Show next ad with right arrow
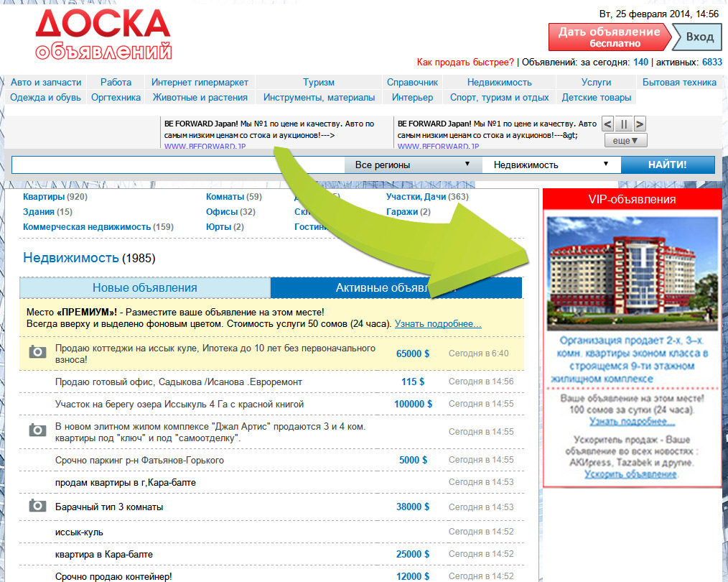Image resolution: width=728 pixels, height=582 pixels. [x=640, y=124]
